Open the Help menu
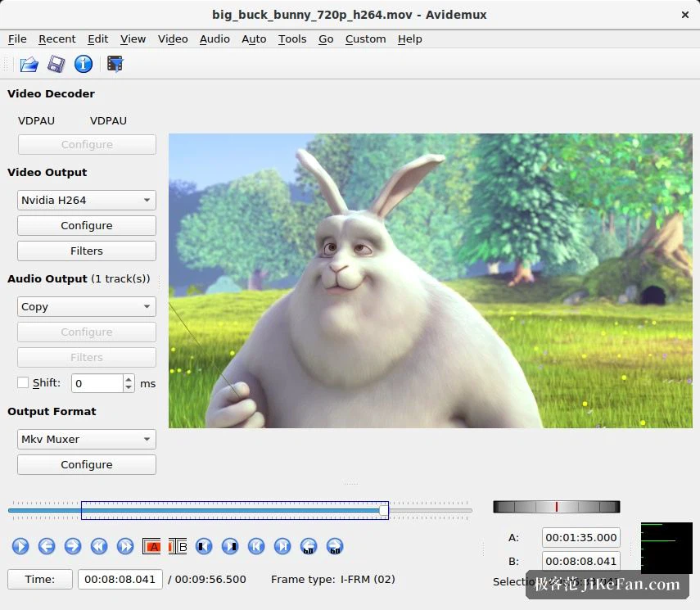The width and height of the screenshot is (700, 610). click(410, 39)
